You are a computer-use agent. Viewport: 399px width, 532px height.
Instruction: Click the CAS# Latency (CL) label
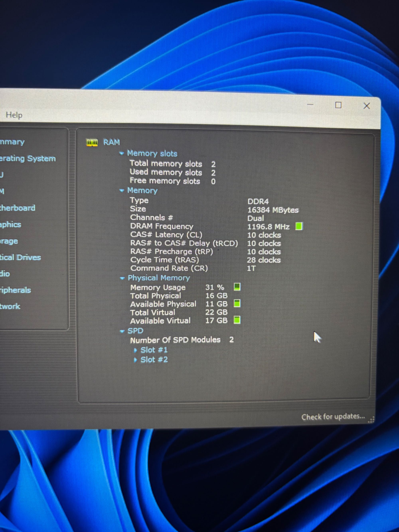pos(166,235)
